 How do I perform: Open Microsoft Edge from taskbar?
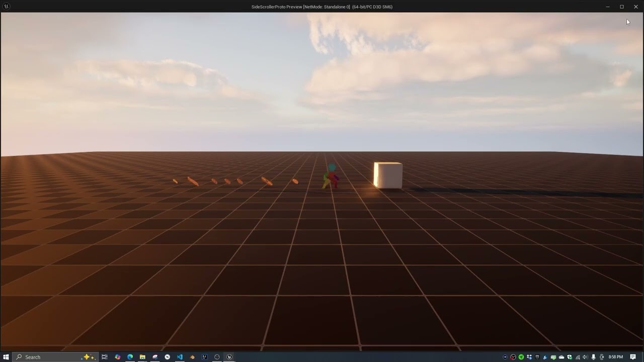click(130, 357)
